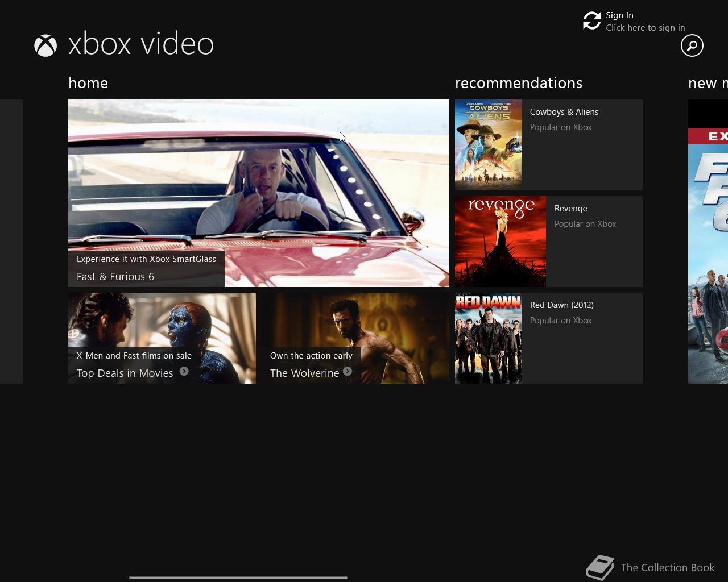Click 'Popular on Xbox' under Cowboys & Aliens
Viewport: 728px width, 582px height.
pos(561,127)
